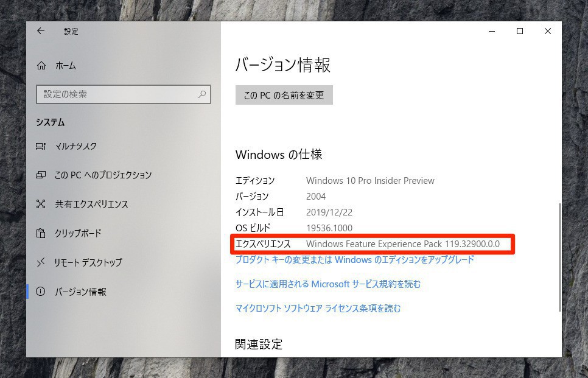Go back with the arrow icon

point(41,31)
